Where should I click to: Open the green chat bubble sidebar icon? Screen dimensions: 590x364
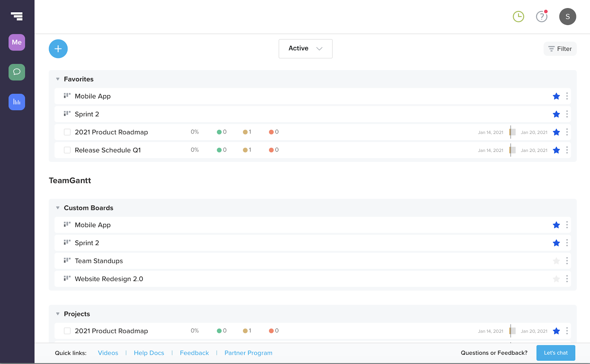(17, 72)
